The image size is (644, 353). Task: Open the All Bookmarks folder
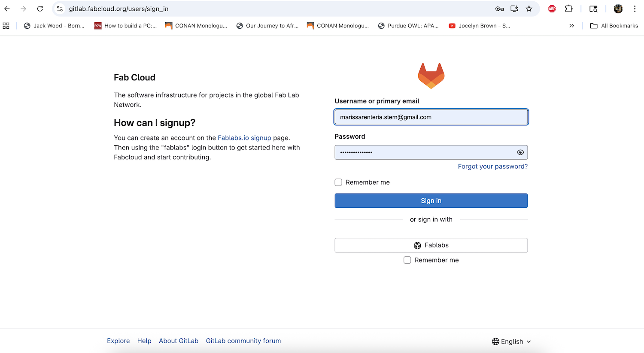[x=614, y=26]
